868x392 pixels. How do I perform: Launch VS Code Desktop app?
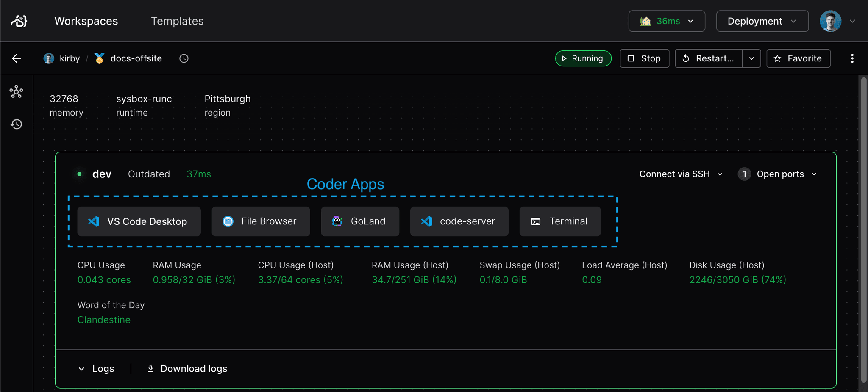click(139, 221)
